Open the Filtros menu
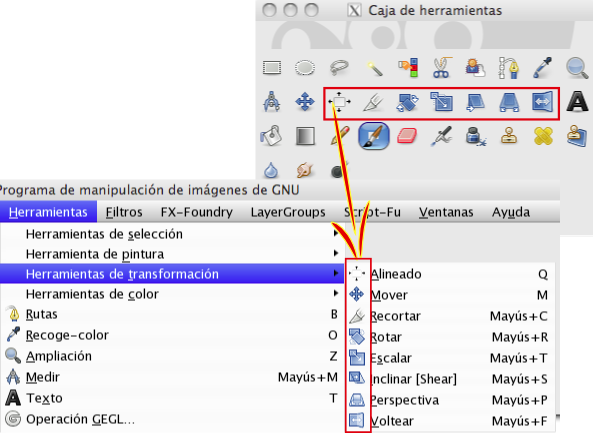The width and height of the screenshot is (593, 433). coord(124,212)
